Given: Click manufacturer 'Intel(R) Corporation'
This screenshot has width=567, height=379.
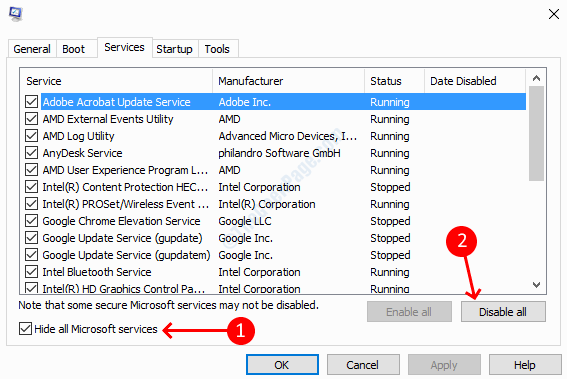Looking at the screenshot, I should point(267,204).
